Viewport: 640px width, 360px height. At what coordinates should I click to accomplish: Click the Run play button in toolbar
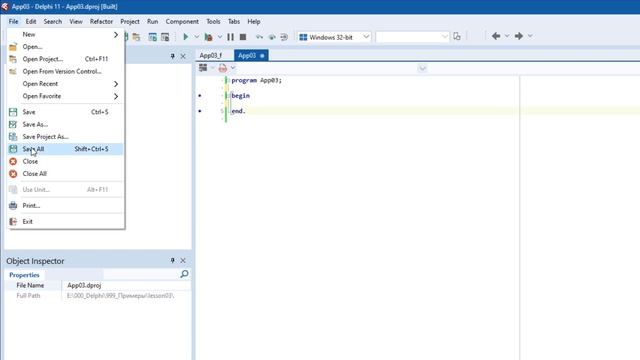[x=186, y=37]
